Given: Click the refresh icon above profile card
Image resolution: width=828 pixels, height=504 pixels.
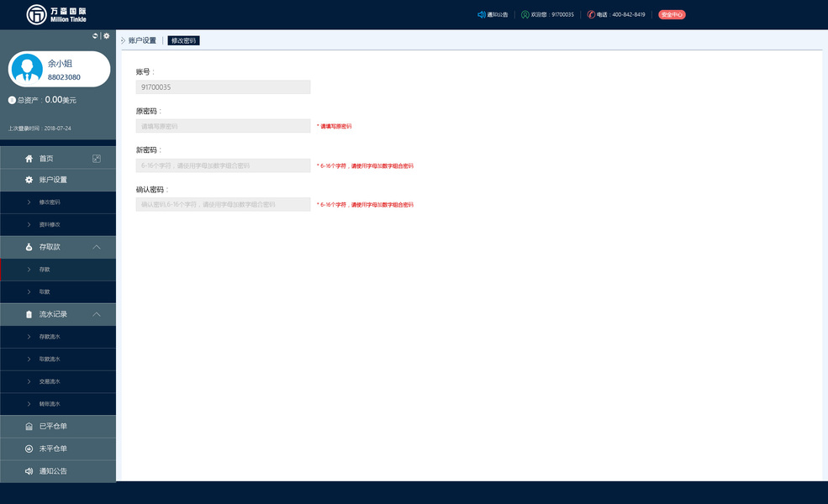Looking at the screenshot, I should pos(95,36).
